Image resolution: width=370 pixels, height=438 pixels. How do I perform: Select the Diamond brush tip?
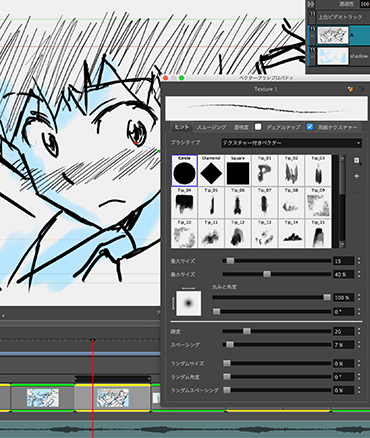point(211,170)
